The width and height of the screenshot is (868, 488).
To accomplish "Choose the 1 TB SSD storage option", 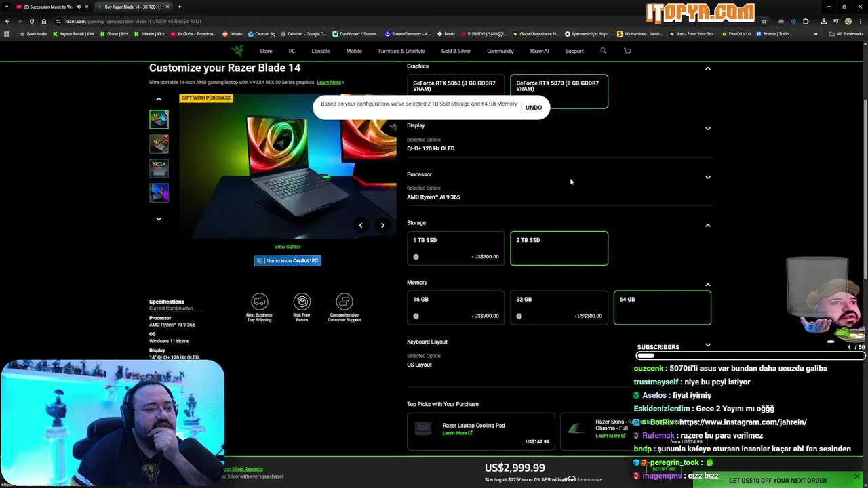I will [x=456, y=248].
